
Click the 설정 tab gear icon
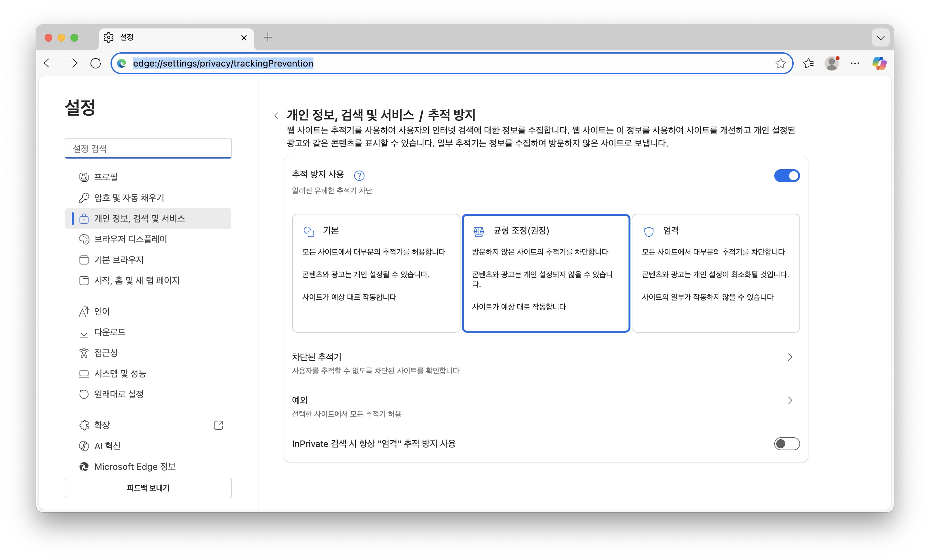pos(109,37)
